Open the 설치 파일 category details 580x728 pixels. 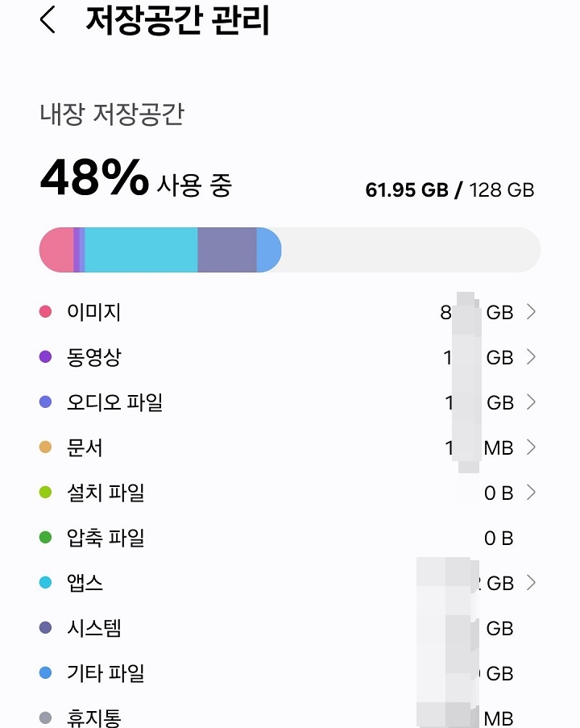click(x=532, y=493)
